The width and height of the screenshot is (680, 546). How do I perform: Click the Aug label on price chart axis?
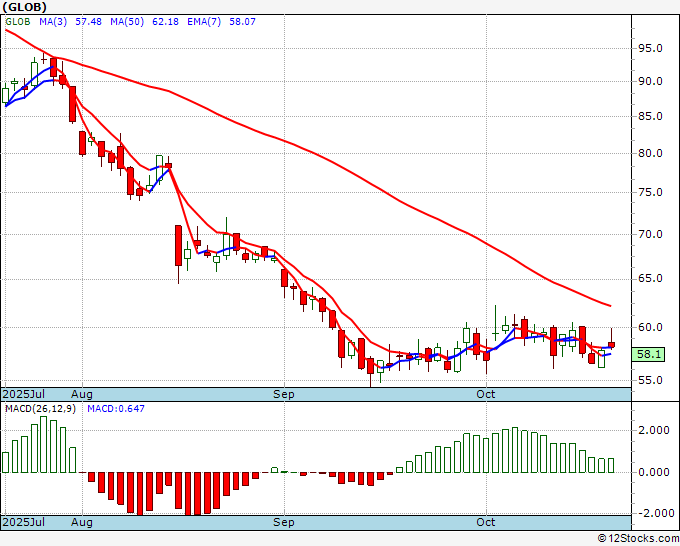click(x=82, y=394)
